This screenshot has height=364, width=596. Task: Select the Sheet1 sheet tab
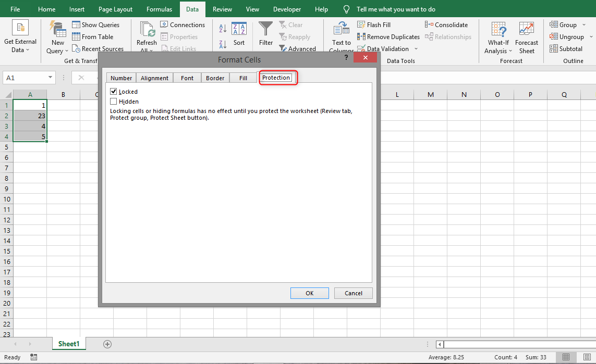tap(69, 344)
